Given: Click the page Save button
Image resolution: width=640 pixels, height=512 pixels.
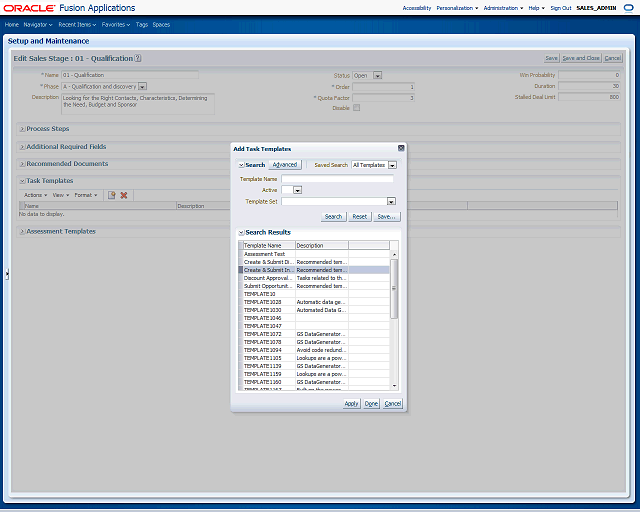Looking at the screenshot, I should coord(551,58).
